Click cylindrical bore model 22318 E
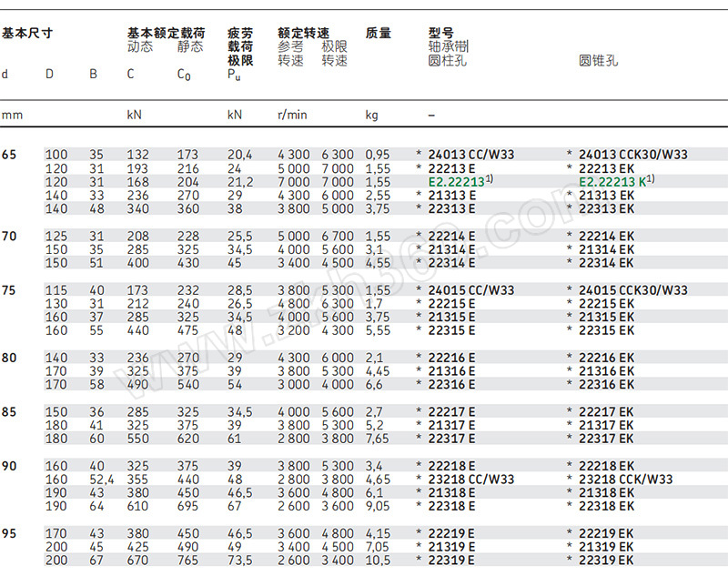 tap(451, 507)
